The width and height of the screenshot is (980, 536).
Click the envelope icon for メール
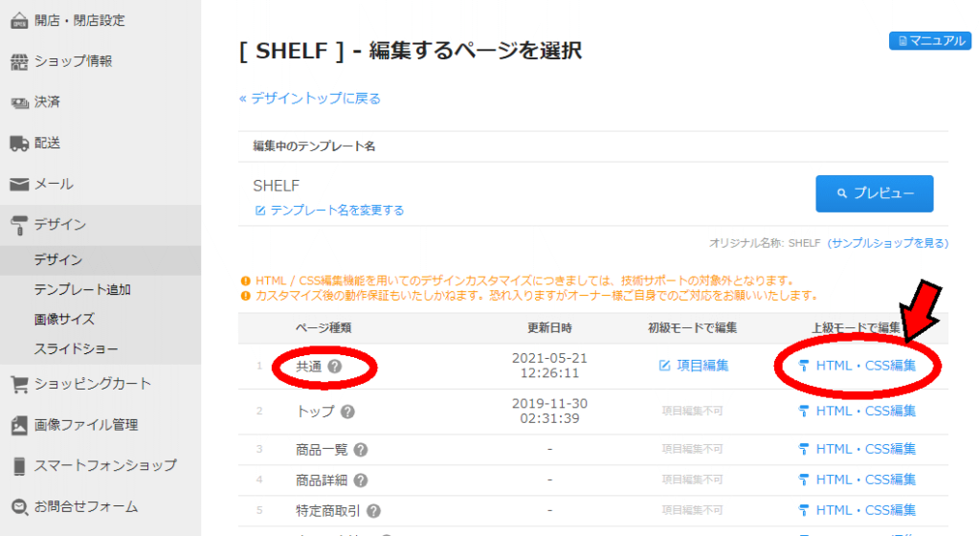[19, 185]
